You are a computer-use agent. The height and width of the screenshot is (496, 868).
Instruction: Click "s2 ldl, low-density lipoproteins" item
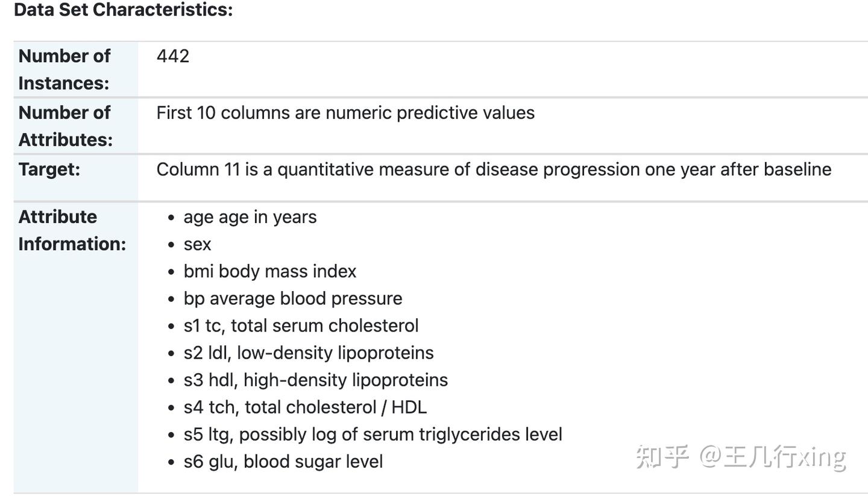coord(309,353)
